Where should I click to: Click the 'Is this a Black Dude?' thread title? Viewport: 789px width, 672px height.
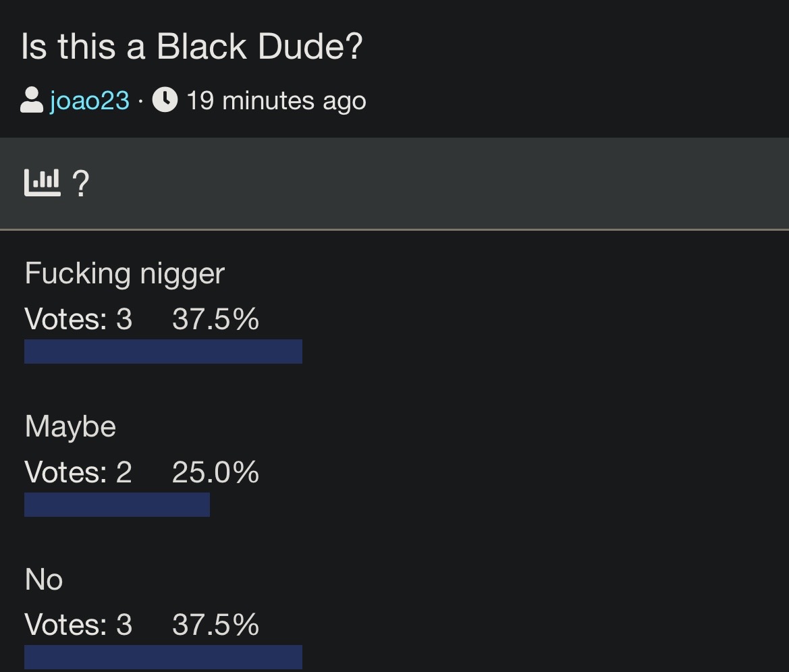click(192, 47)
